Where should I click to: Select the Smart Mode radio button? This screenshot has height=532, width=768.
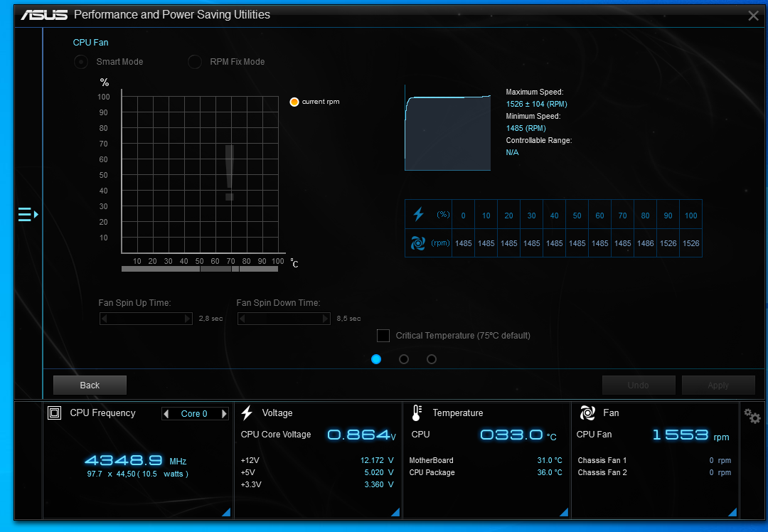(x=82, y=62)
